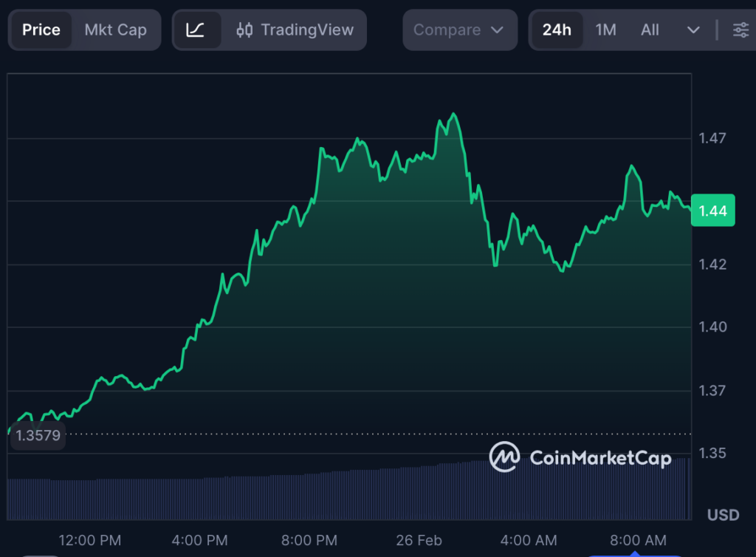Image resolution: width=756 pixels, height=557 pixels.
Task: Click the 1.3579 opening price label
Action: click(x=37, y=436)
